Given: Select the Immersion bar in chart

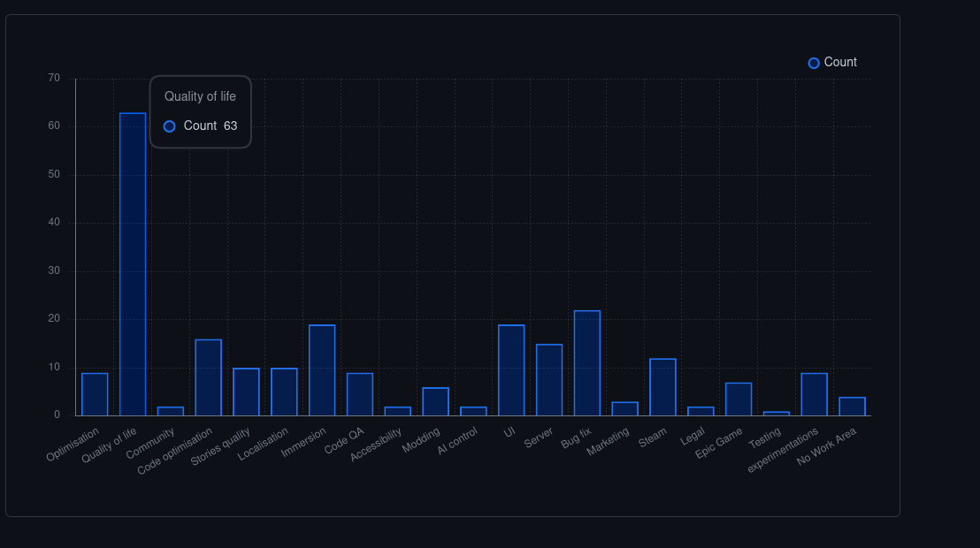Looking at the screenshot, I should point(322,370).
